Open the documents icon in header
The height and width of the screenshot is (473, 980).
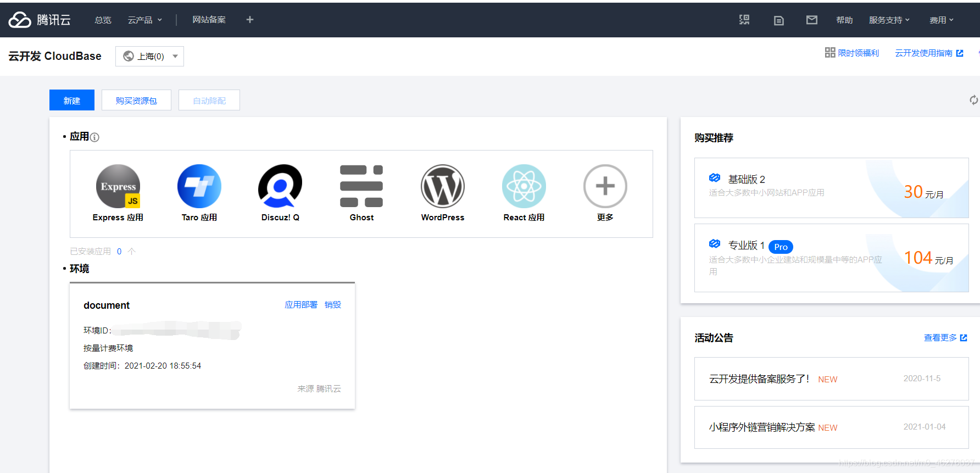778,20
